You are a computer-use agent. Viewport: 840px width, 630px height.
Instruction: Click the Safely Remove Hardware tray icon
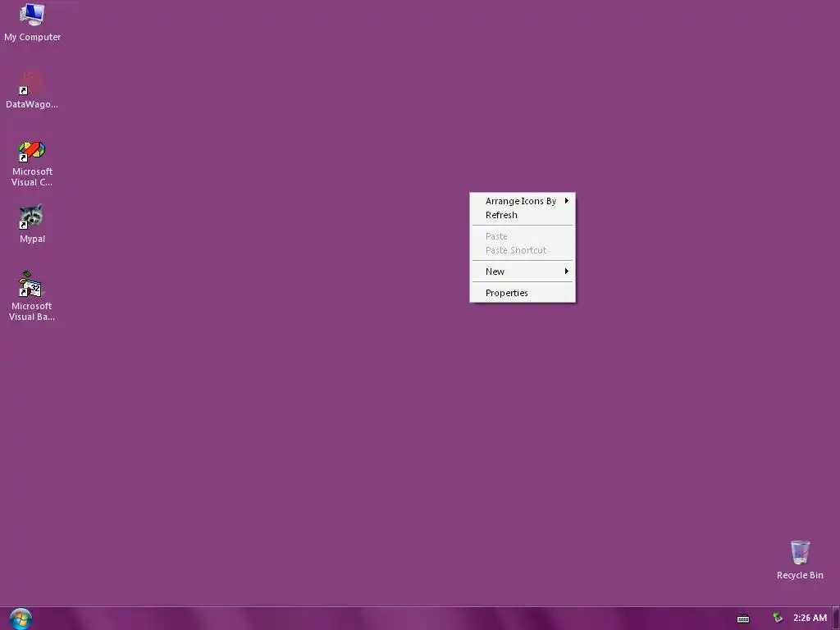[x=778, y=618]
